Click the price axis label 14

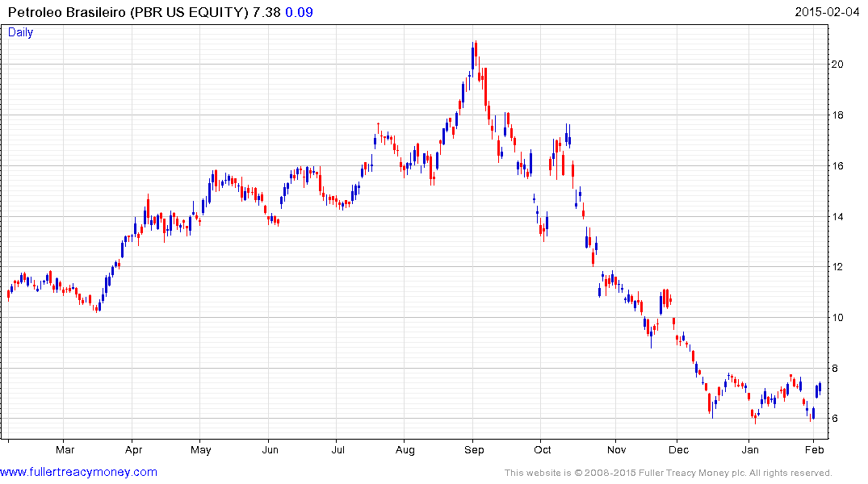tap(837, 217)
